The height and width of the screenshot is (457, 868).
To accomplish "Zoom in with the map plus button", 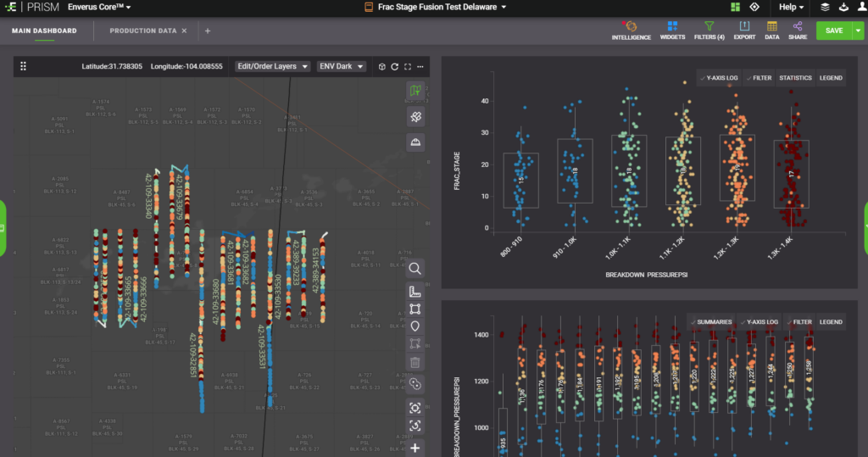I will point(415,448).
